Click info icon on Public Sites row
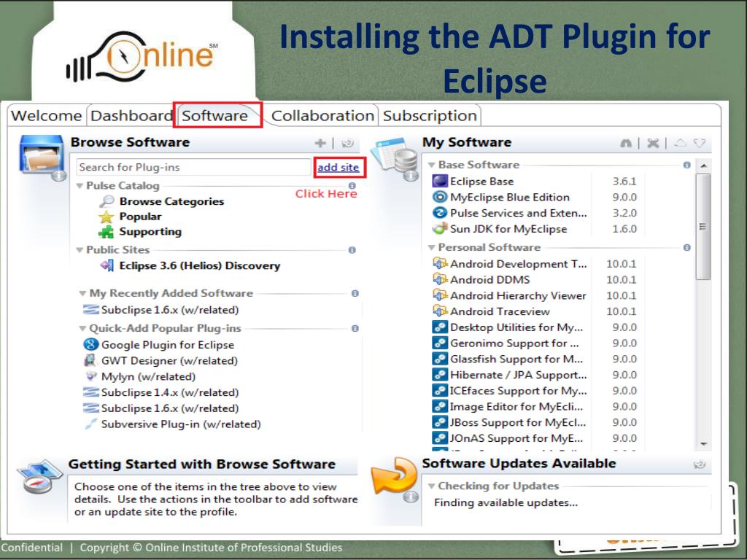 coord(352,250)
